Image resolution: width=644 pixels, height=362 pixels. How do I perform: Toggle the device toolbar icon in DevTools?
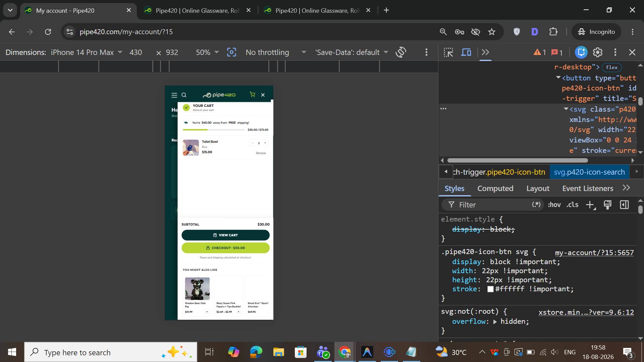pyautogui.click(x=466, y=52)
